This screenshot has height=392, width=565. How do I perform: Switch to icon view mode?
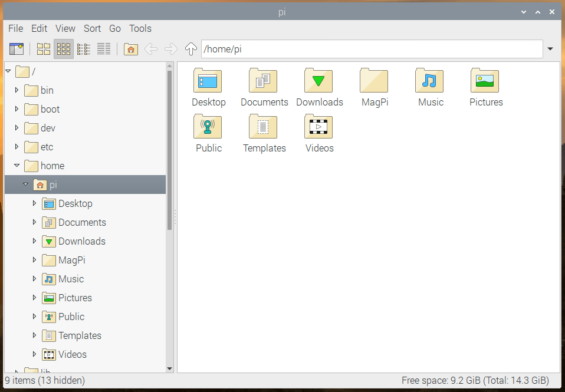click(x=63, y=48)
